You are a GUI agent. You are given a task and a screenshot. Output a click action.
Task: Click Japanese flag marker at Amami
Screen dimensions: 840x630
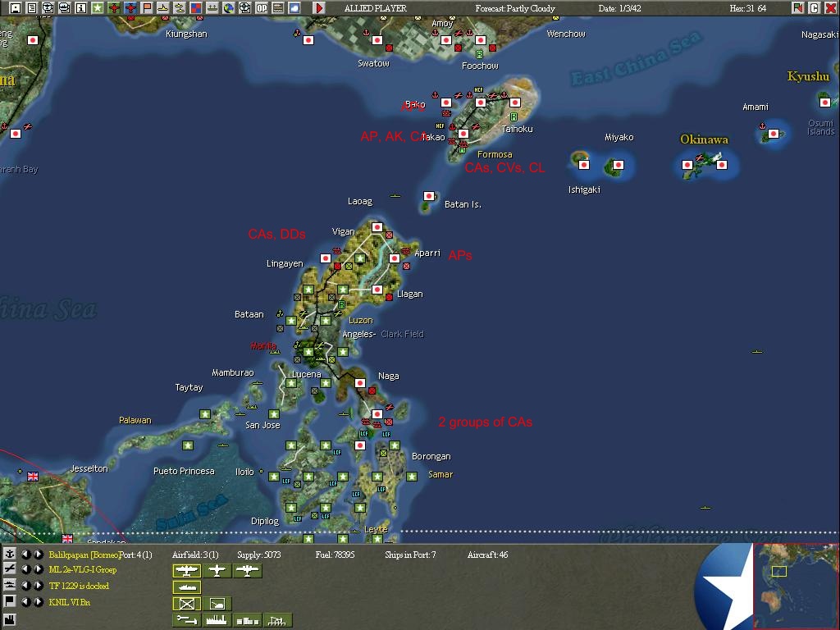[x=773, y=134]
